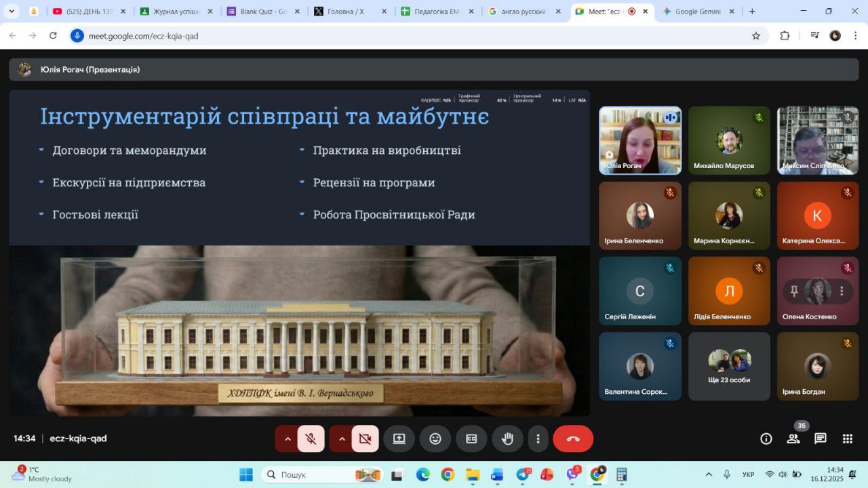Select Михайло Марусов's participant tile
Image resolution: width=868 pixels, height=488 pixels.
[729, 140]
